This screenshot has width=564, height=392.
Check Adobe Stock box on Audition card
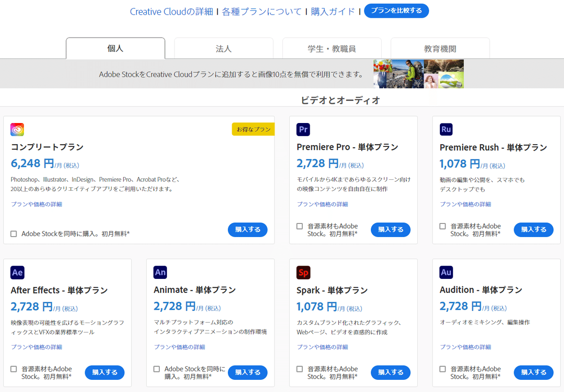pyautogui.click(x=442, y=369)
